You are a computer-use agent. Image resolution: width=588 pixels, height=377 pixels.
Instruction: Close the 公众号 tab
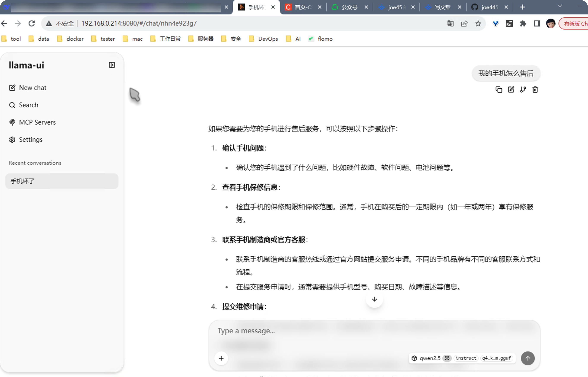coord(366,7)
